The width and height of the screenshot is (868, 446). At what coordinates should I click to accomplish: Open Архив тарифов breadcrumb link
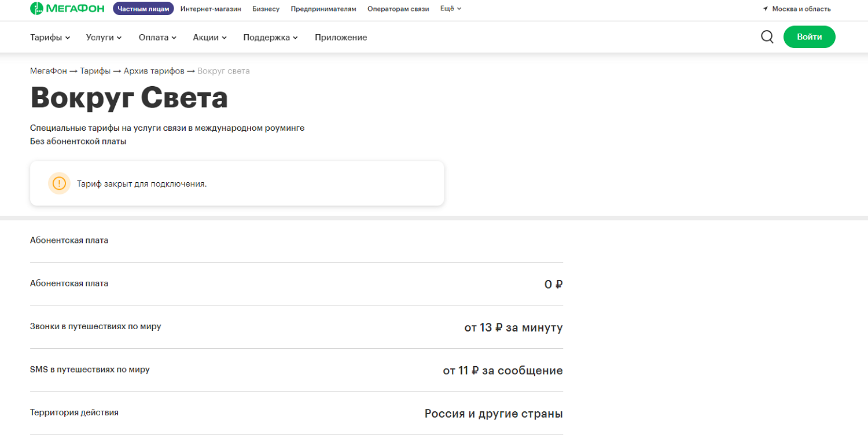pyautogui.click(x=154, y=71)
